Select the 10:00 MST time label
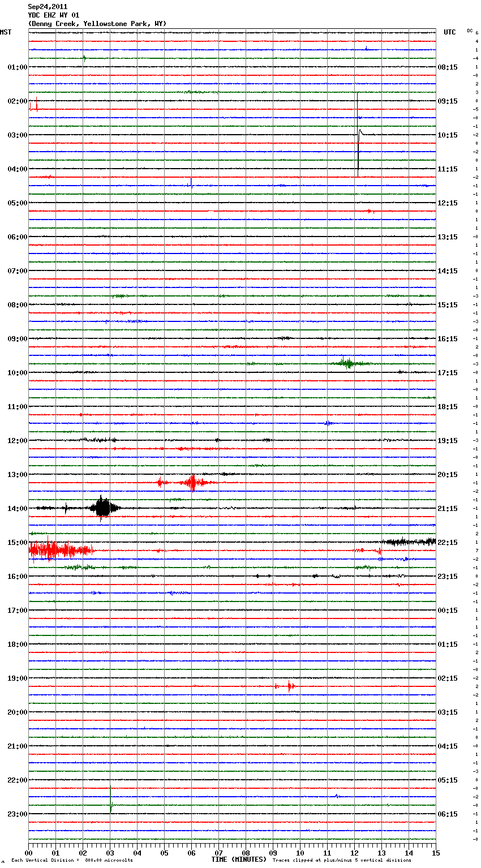This screenshot has height=868, width=481. 17,373
